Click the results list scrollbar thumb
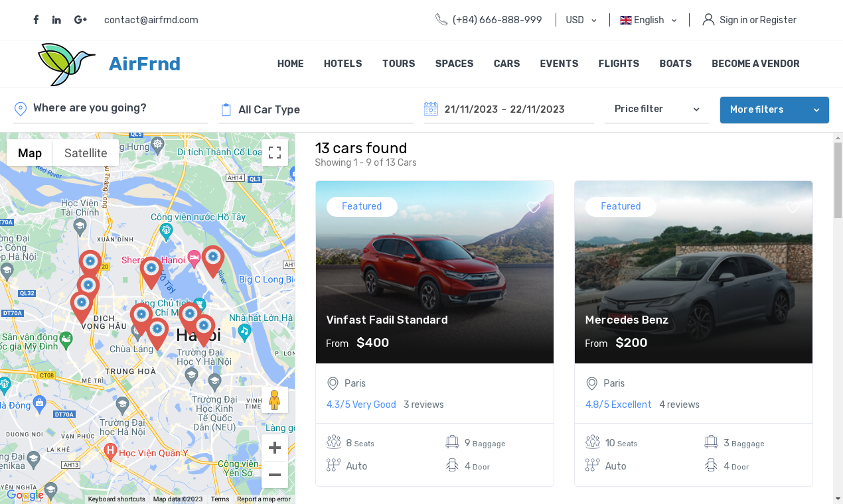 (x=838, y=180)
